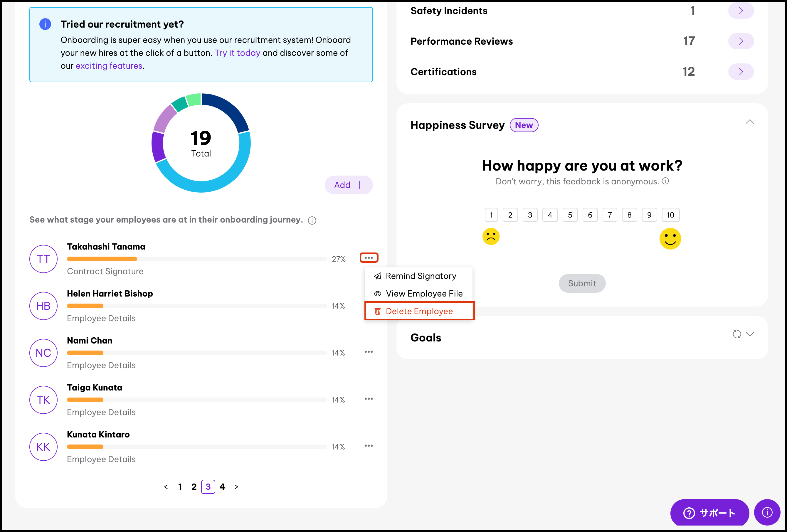Go to previous page arrow

(166, 486)
